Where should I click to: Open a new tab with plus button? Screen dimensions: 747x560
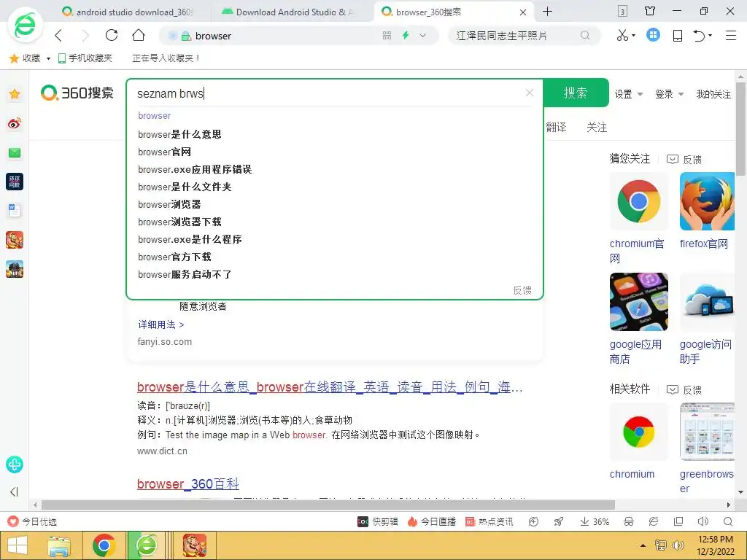coord(547,12)
